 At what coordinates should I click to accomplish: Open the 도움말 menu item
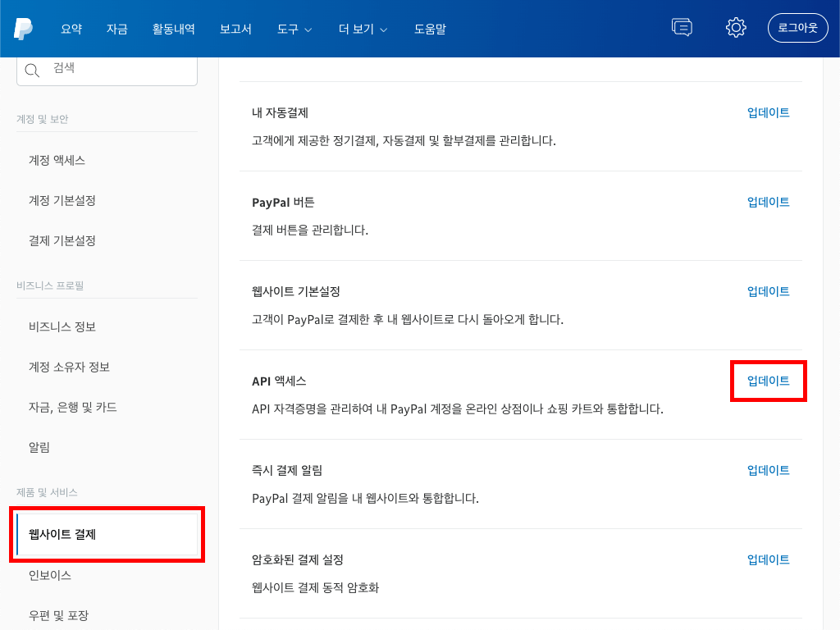430,29
